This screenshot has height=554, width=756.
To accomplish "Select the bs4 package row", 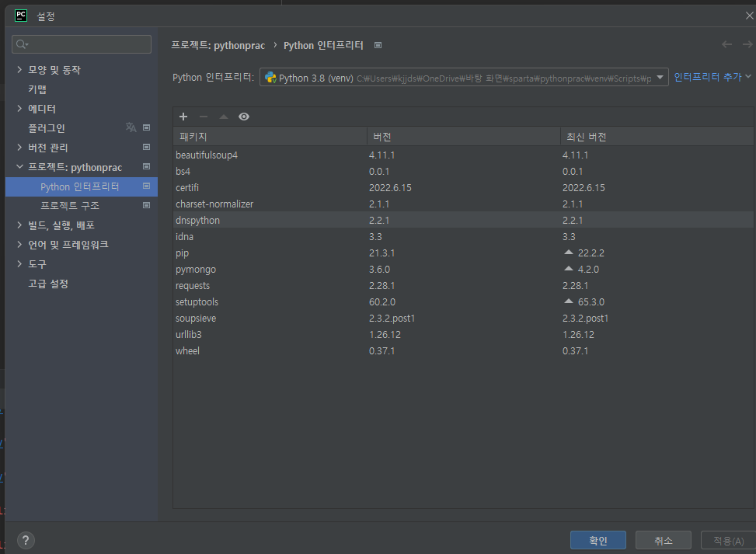I will tap(463, 171).
